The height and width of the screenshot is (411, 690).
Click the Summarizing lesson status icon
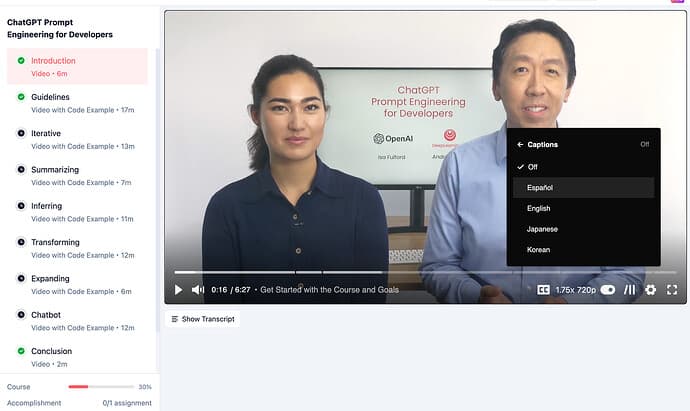coord(21,169)
